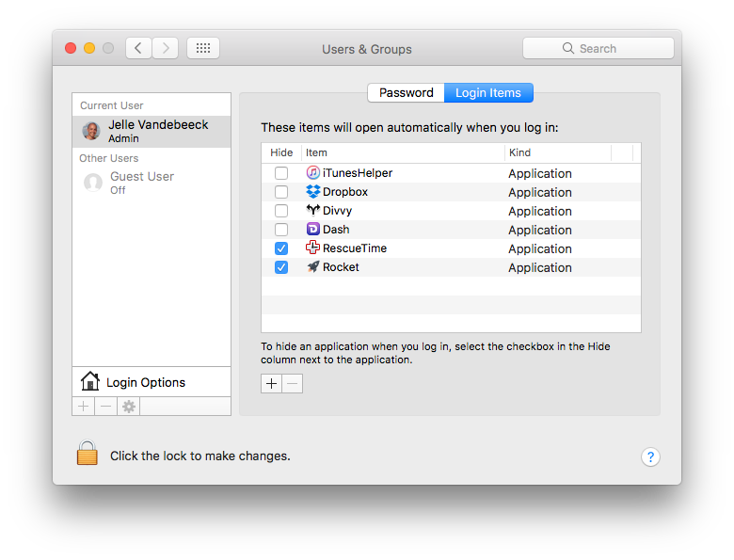The height and width of the screenshot is (560, 734).
Task: Click the padlock icon to unlock changes
Action: pyautogui.click(x=88, y=453)
